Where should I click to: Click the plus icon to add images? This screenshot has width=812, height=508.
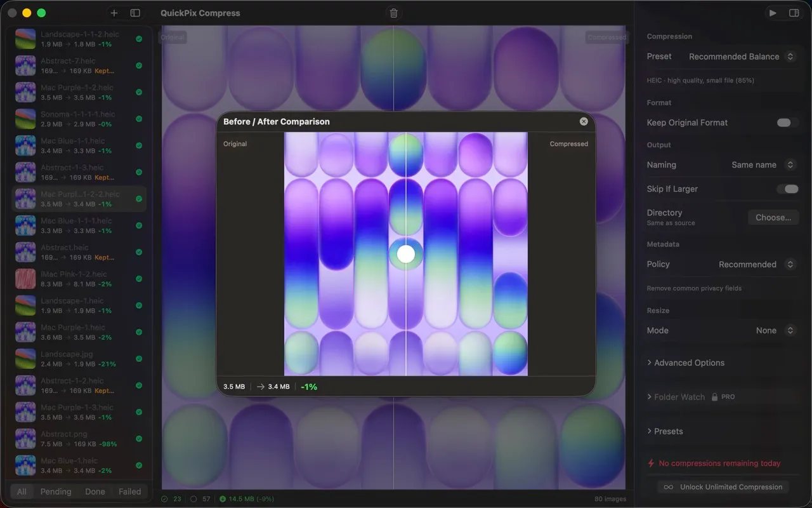point(114,13)
